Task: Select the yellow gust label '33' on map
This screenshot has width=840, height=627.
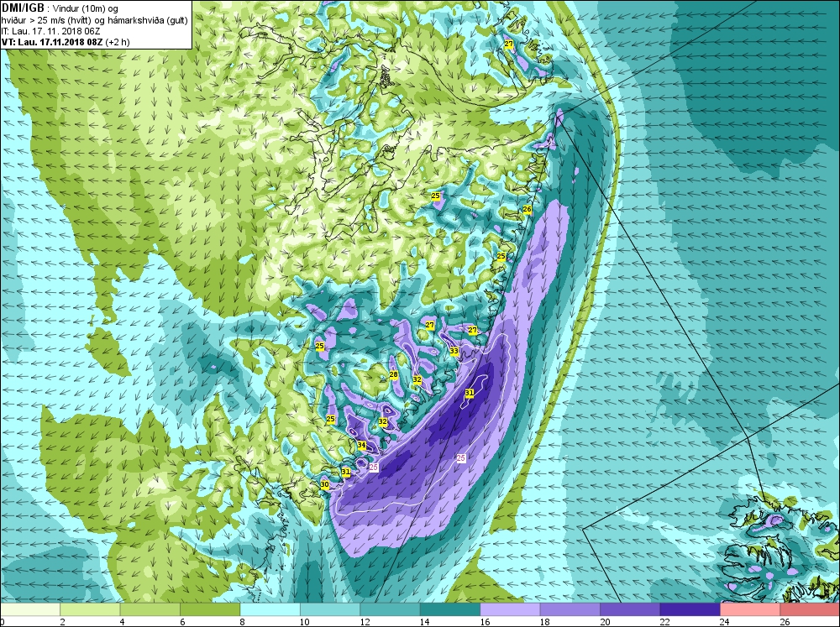Action: (x=454, y=351)
